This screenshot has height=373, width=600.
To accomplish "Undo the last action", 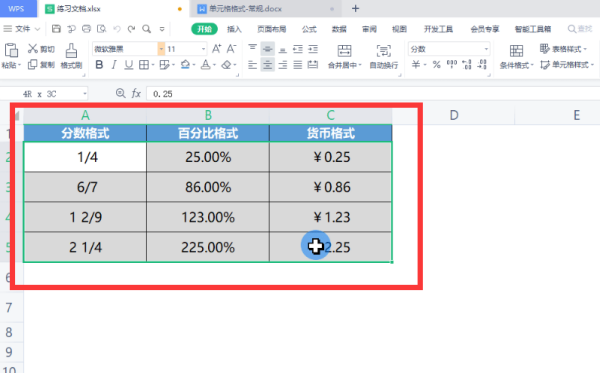I will pos(117,29).
